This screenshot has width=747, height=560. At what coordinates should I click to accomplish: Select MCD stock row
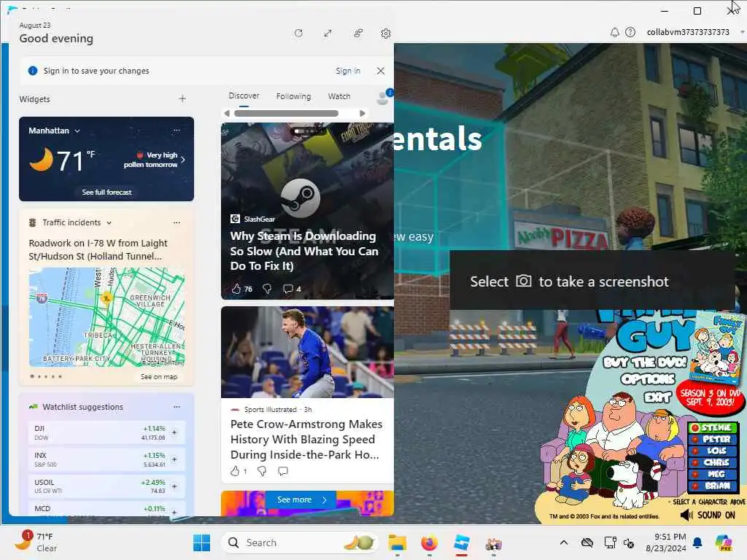(x=107, y=508)
